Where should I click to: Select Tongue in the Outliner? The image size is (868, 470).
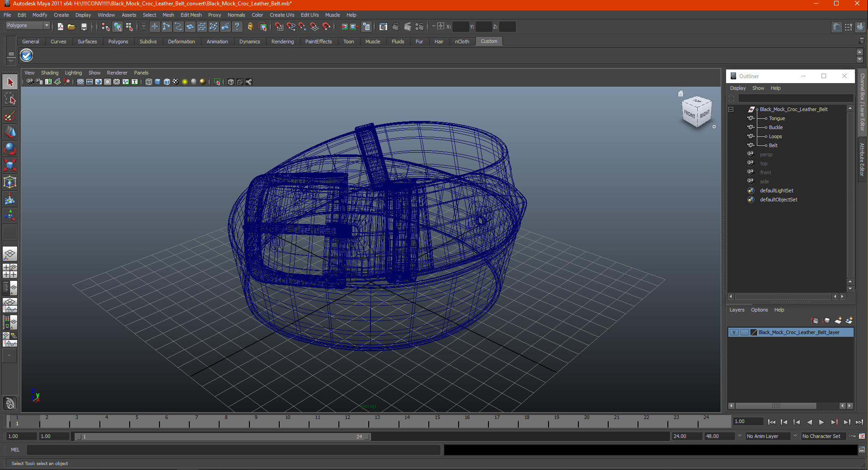click(x=777, y=118)
